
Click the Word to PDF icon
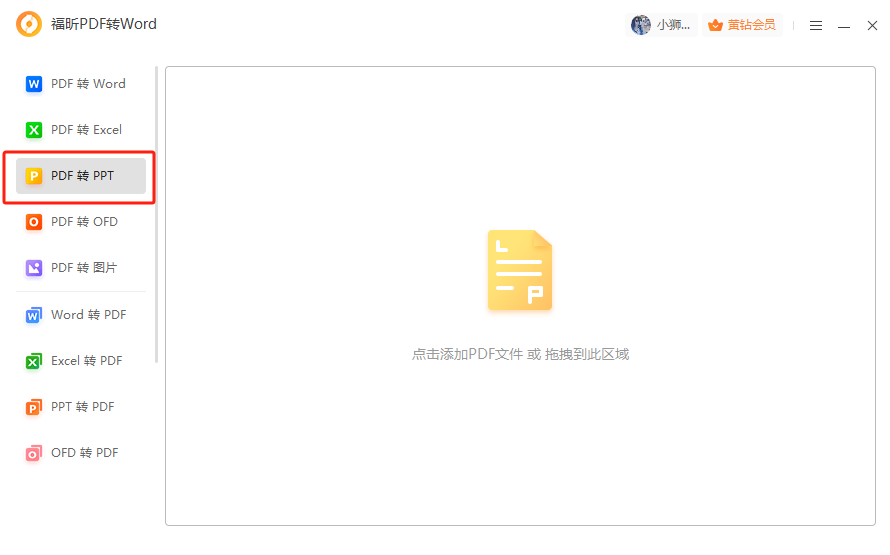click(x=34, y=315)
